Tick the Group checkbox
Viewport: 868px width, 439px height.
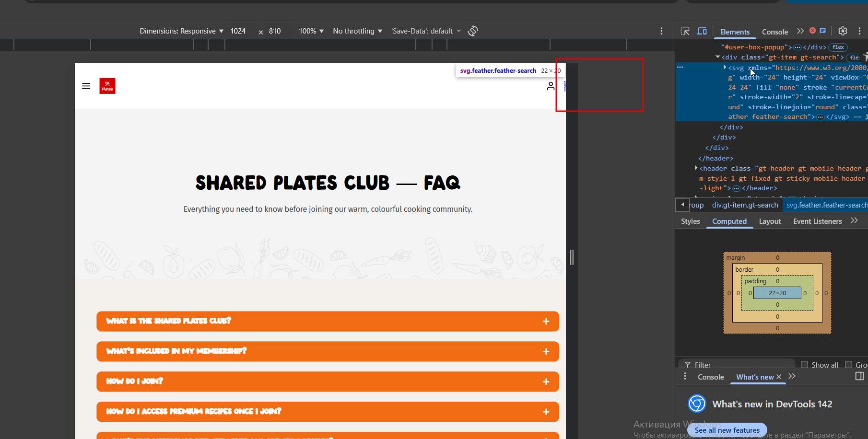click(x=849, y=365)
